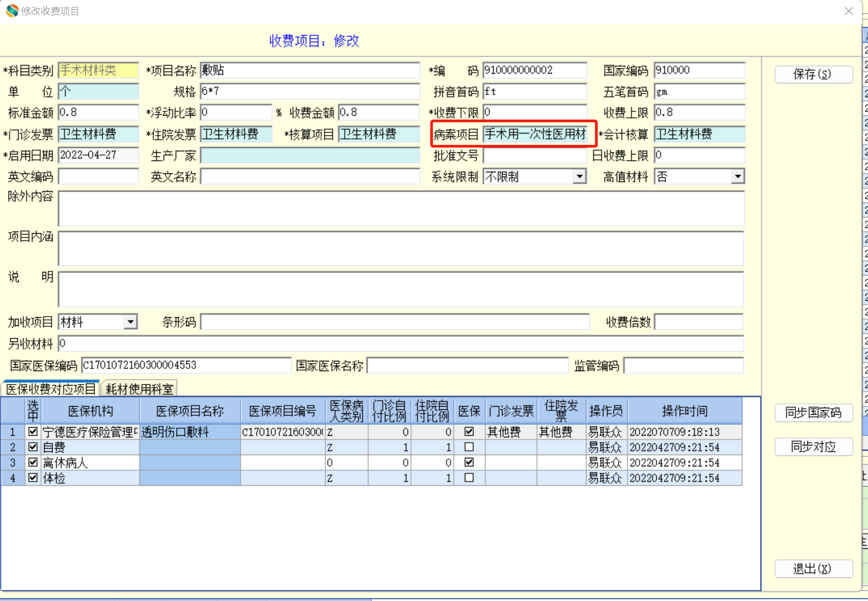868x601 pixels.
Task: Check the 医保 checkbox in 体检 row
Action: [x=469, y=478]
